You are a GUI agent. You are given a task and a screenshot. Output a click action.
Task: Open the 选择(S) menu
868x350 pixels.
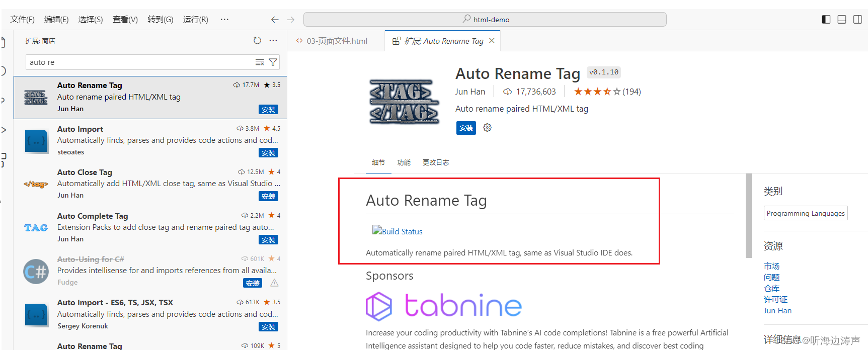coord(91,20)
